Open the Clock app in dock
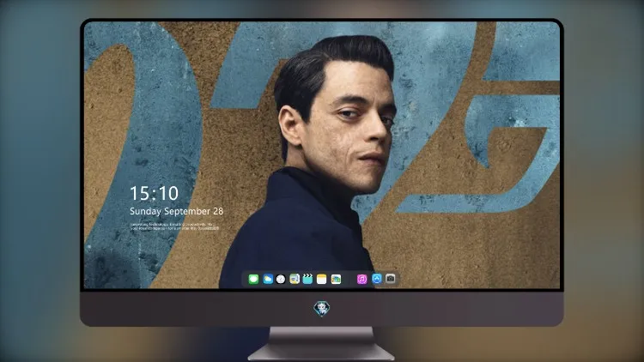The image size is (644, 362). pos(281,280)
